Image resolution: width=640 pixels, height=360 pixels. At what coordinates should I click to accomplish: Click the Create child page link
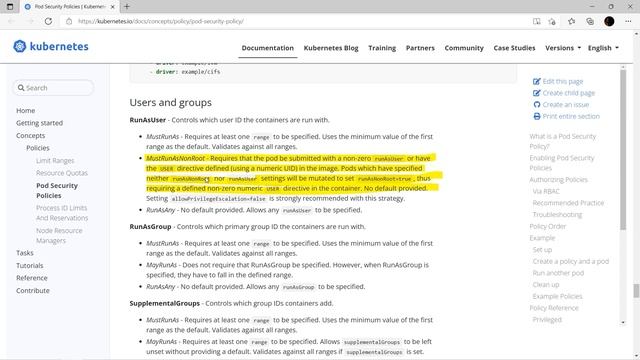569,93
